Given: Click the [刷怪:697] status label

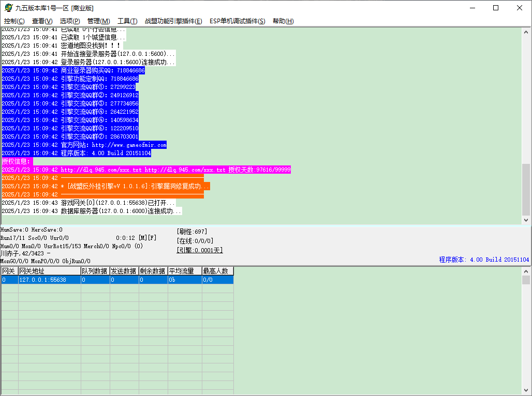Looking at the screenshot, I should click(191, 232).
